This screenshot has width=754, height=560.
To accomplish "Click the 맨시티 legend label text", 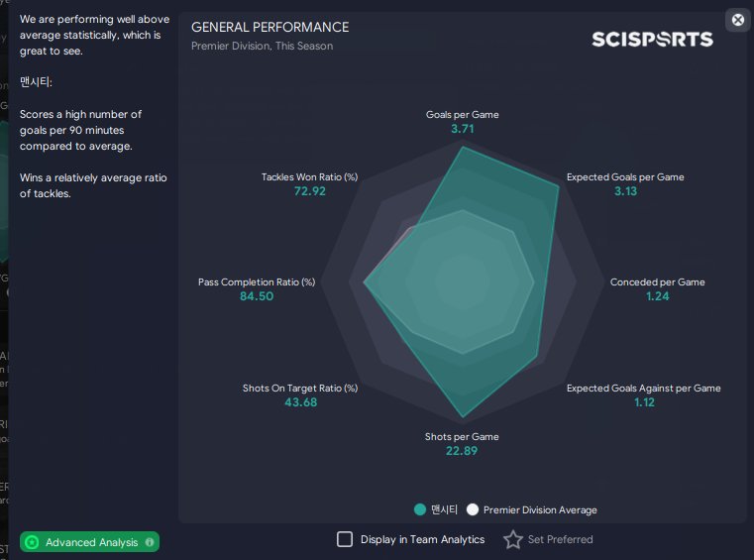I will (444, 509).
